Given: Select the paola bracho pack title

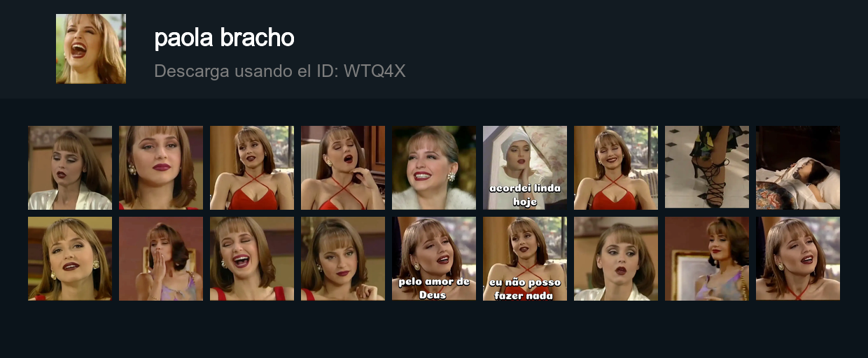Looking at the screenshot, I should tap(224, 38).
